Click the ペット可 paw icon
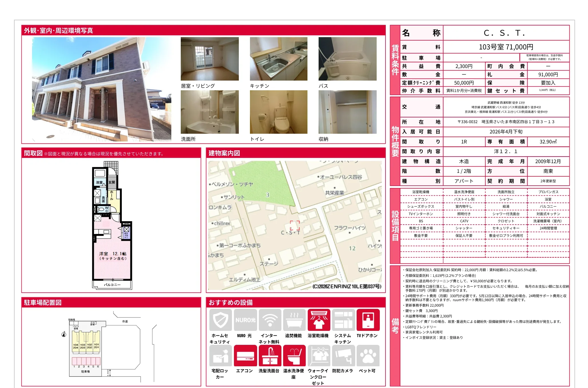The image size is (588, 388). point(368,355)
